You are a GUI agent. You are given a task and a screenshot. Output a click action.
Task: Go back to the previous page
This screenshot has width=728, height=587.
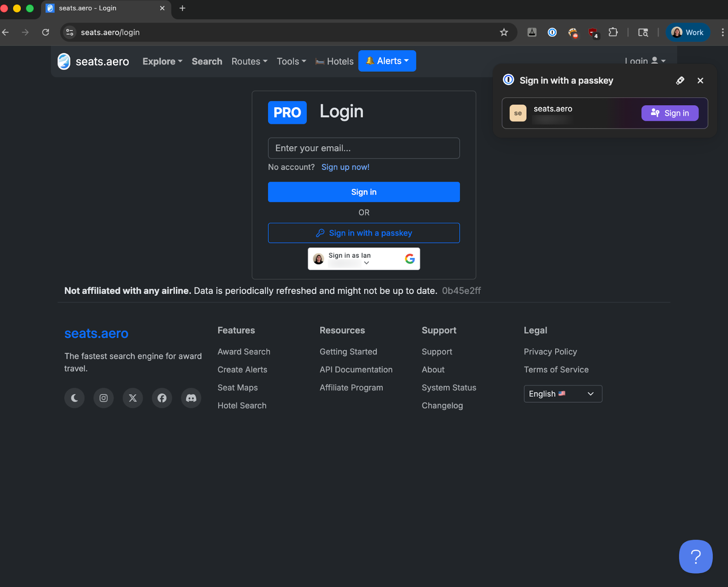(x=6, y=32)
